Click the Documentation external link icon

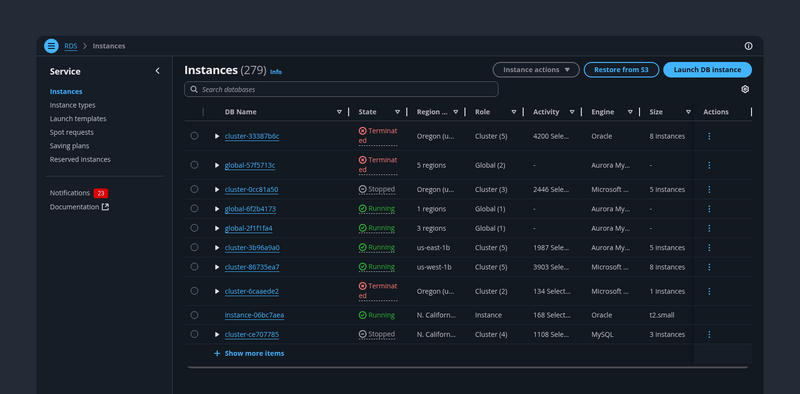[x=105, y=207]
